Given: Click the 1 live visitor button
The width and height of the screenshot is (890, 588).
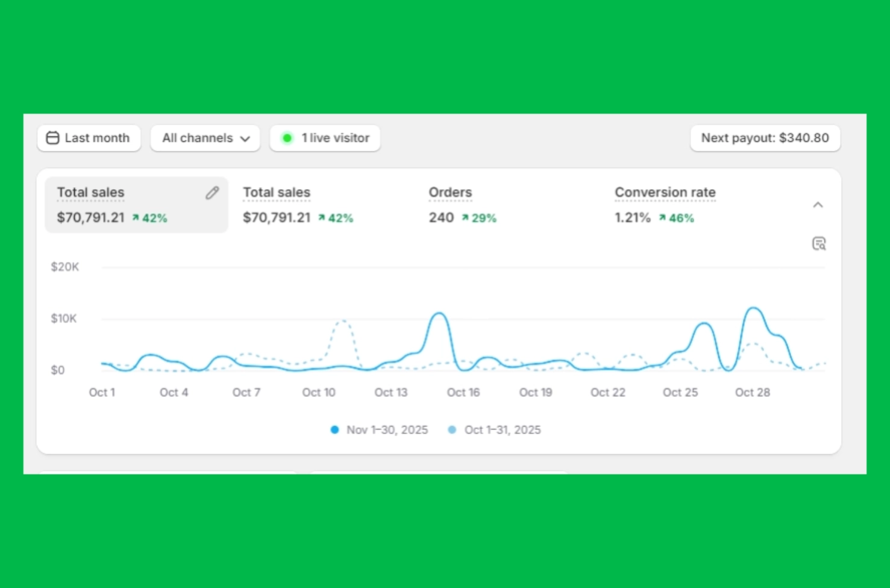Looking at the screenshot, I should pyautogui.click(x=325, y=138).
